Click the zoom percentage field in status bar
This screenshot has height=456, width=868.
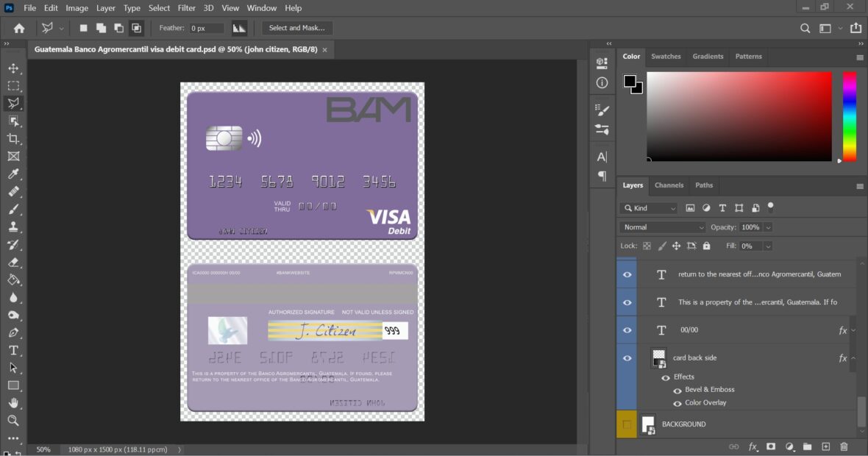point(43,450)
